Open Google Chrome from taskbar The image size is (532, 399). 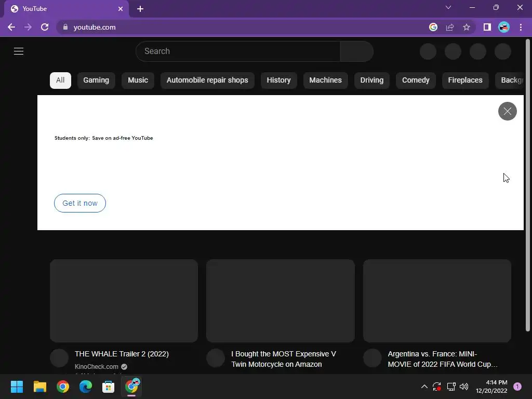click(x=63, y=387)
